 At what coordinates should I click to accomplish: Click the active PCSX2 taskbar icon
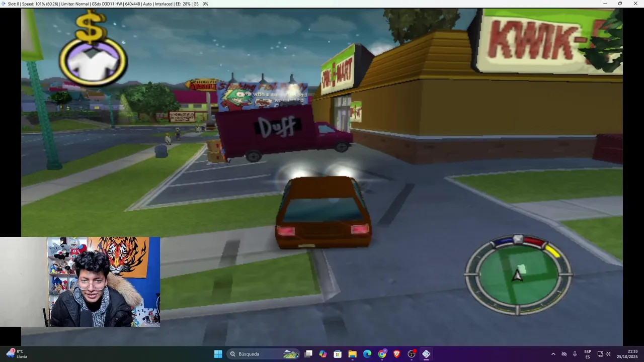pos(426,354)
